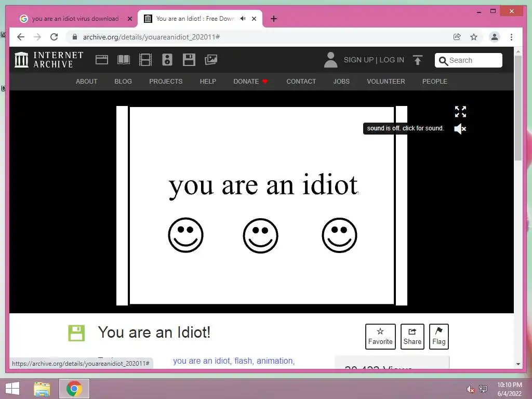
Task: Open the CONTACT menu item
Action: coord(301,82)
